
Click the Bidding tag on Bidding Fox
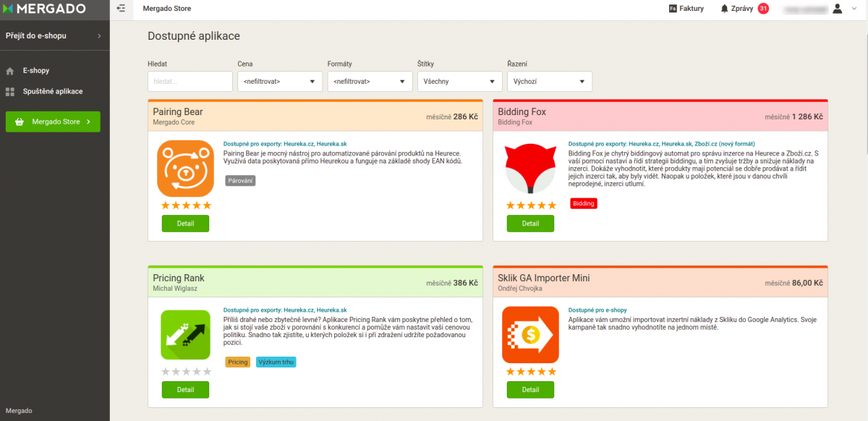[584, 203]
